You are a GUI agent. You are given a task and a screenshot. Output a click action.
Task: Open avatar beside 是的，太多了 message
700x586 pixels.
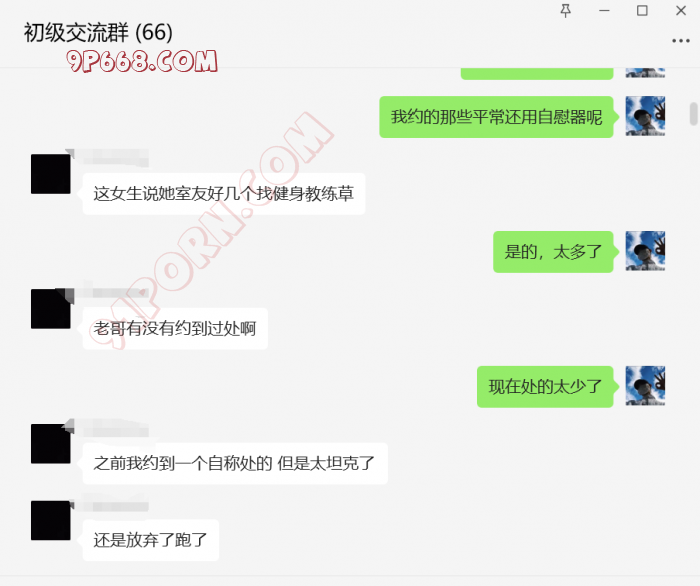point(645,251)
